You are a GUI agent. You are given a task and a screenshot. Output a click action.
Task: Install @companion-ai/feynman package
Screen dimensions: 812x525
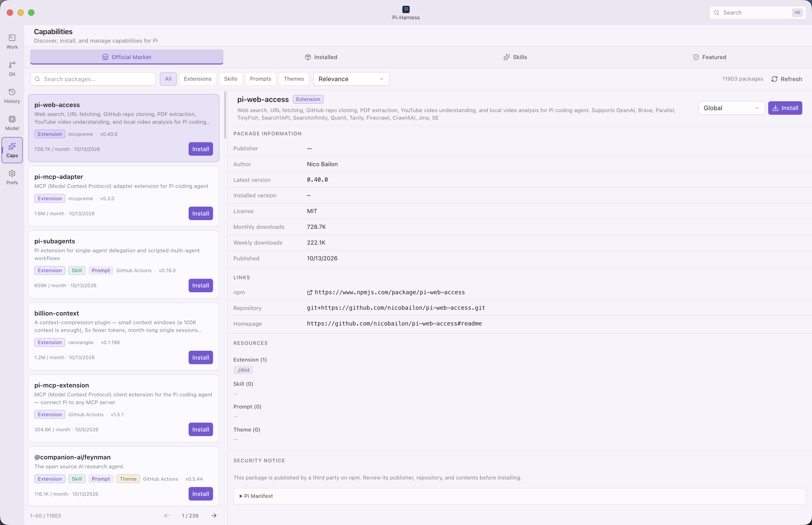(x=201, y=494)
